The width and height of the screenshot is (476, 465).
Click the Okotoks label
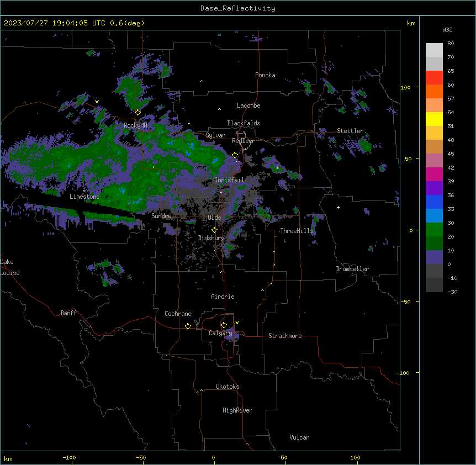point(228,387)
